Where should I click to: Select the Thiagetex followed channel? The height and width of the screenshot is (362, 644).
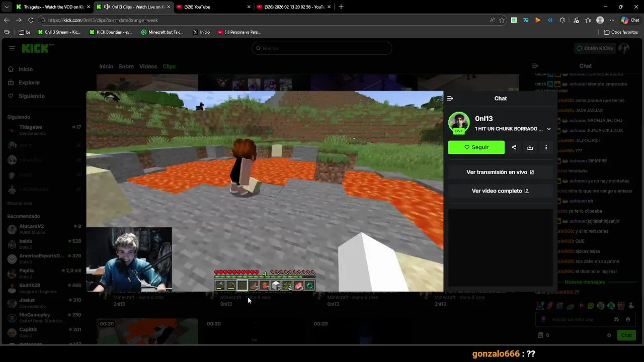(x=44, y=129)
